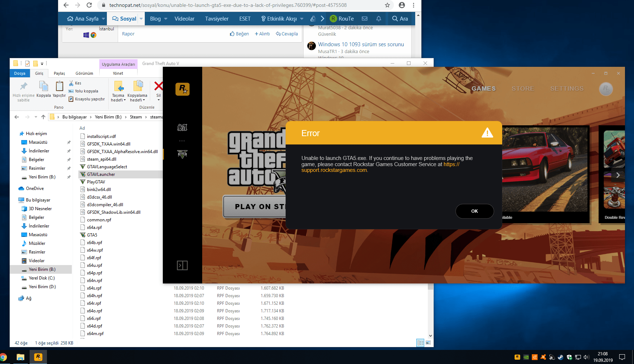Click the Rockstar logo in the launcher sidebar
Screen dimensions: 634x364
182,89
